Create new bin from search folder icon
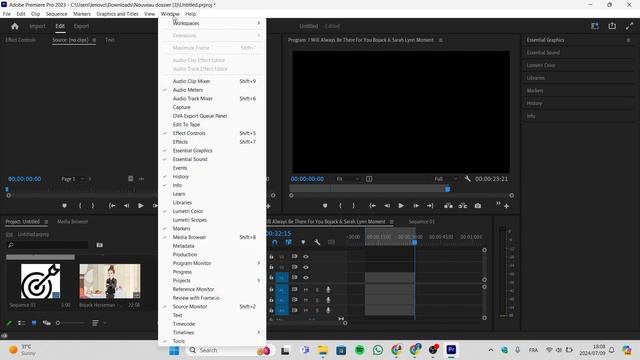 (100, 245)
